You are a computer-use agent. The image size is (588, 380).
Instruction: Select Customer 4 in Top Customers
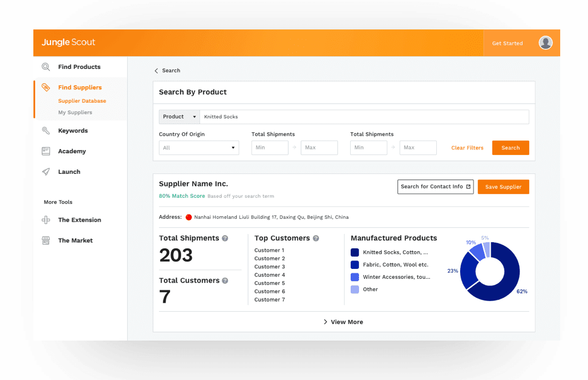point(270,275)
